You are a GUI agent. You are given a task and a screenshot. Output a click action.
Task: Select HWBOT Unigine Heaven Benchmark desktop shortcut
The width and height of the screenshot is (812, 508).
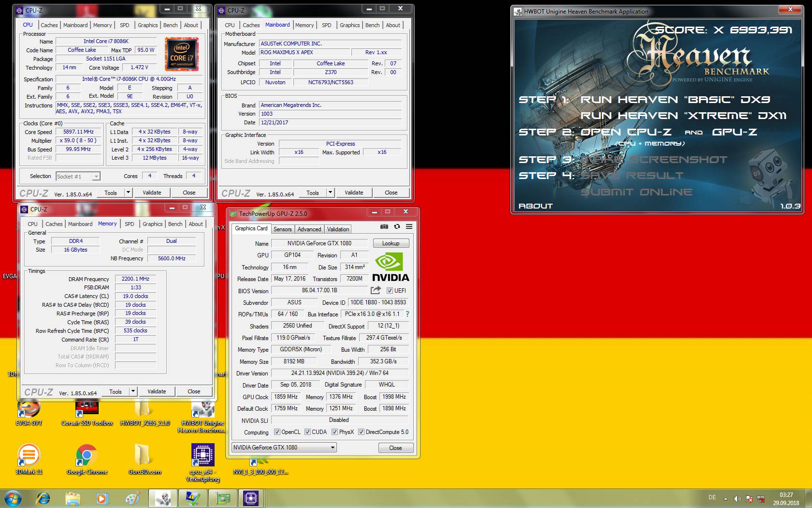pyautogui.click(x=203, y=416)
